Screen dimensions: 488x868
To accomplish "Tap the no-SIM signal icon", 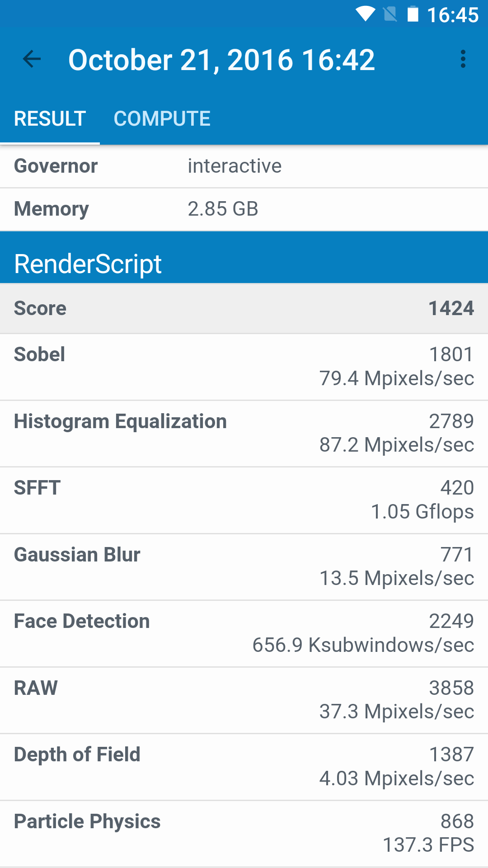I will (x=390, y=14).
